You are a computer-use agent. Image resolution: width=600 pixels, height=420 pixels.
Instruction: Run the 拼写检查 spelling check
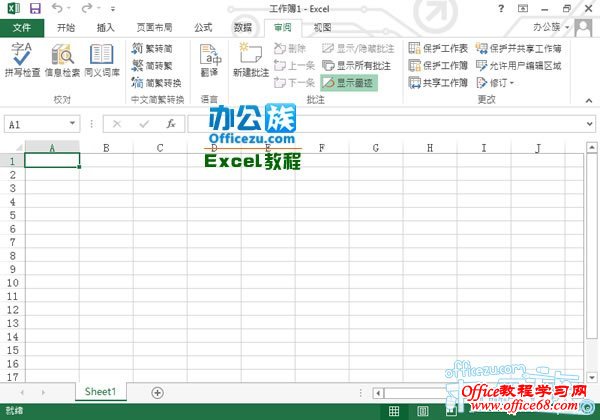click(22, 60)
